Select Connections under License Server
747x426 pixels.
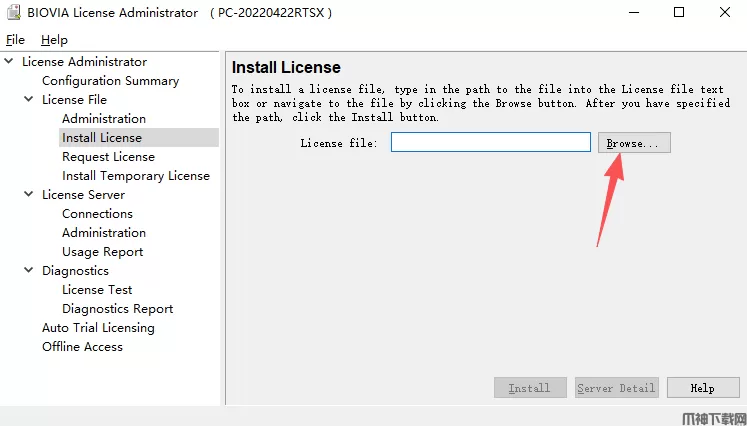(x=97, y=214)
